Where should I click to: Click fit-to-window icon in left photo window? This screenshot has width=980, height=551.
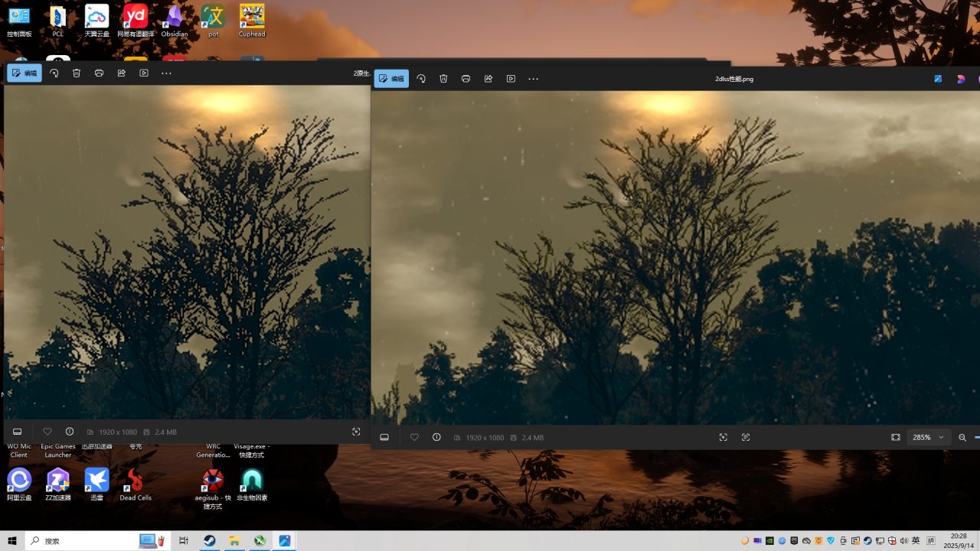[x=356, y=432]
